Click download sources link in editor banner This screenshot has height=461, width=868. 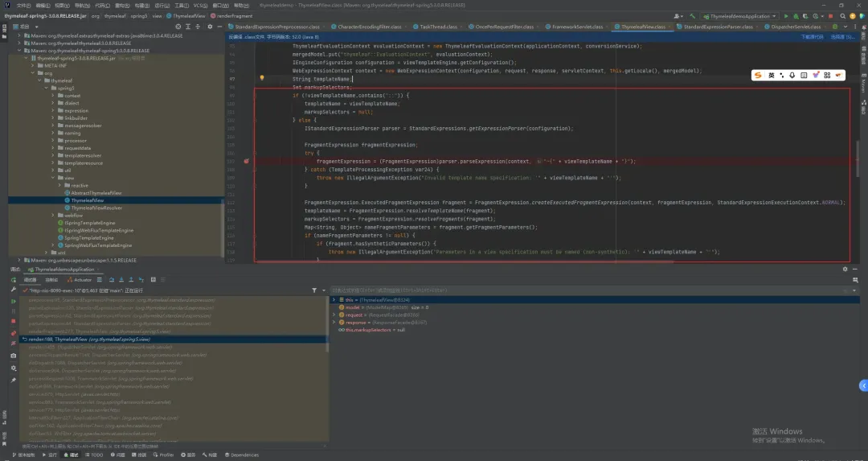point(812,37)
